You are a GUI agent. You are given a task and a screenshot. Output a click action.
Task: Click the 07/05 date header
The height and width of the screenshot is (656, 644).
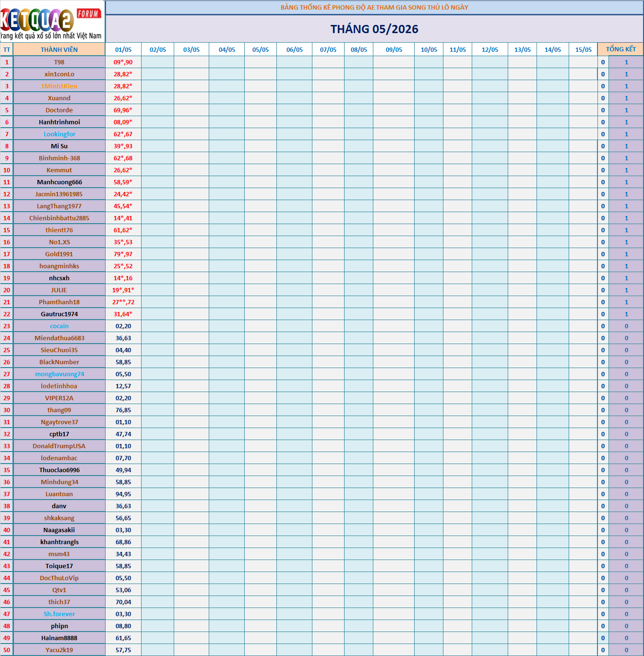[328, 49]
